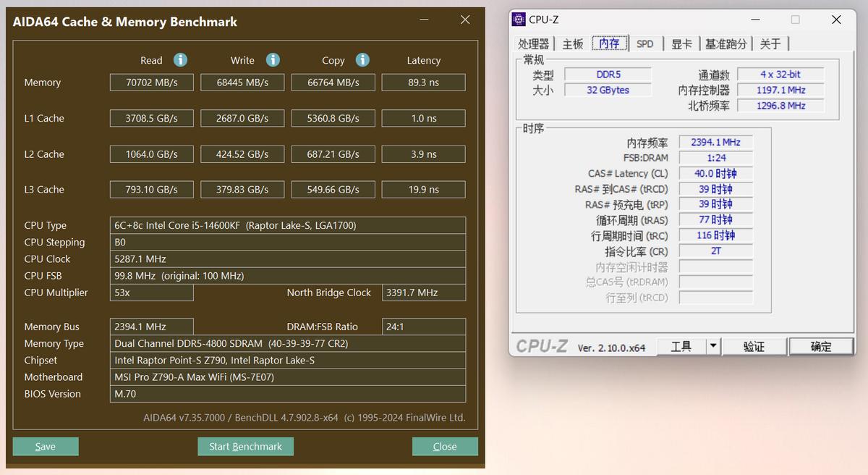Click the L1 Cache Copy value 5360.8 GB/s
The width and height of the screenshot is (868, 475).
pos(333,118)
